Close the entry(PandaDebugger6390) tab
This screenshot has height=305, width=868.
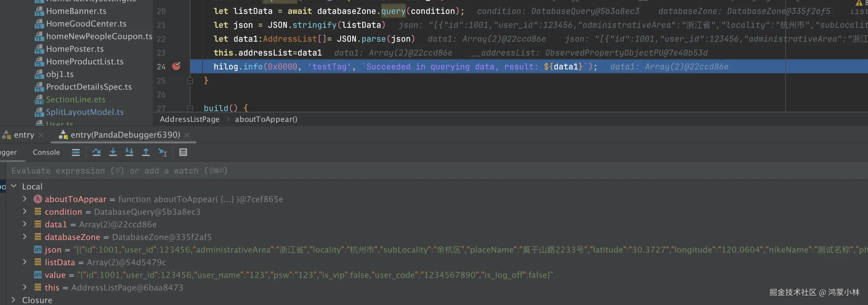click(187, 135)
